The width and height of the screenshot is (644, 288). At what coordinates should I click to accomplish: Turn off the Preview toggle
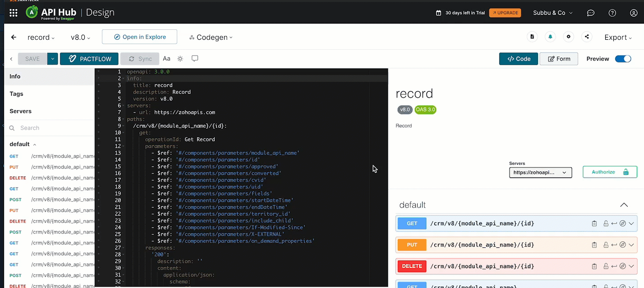pyautogui.click(x=623, y=59)
